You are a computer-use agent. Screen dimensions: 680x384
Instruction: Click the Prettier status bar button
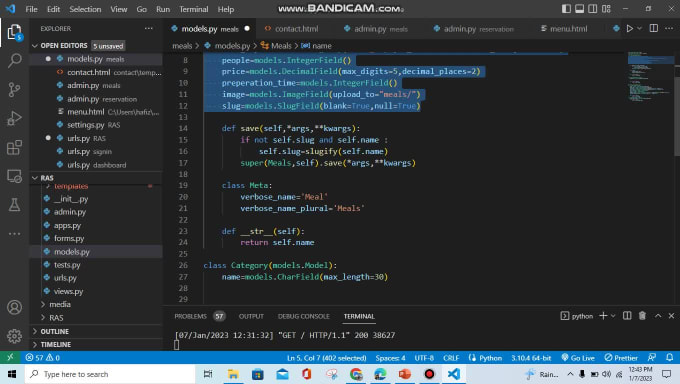click(x=621, y=358)
